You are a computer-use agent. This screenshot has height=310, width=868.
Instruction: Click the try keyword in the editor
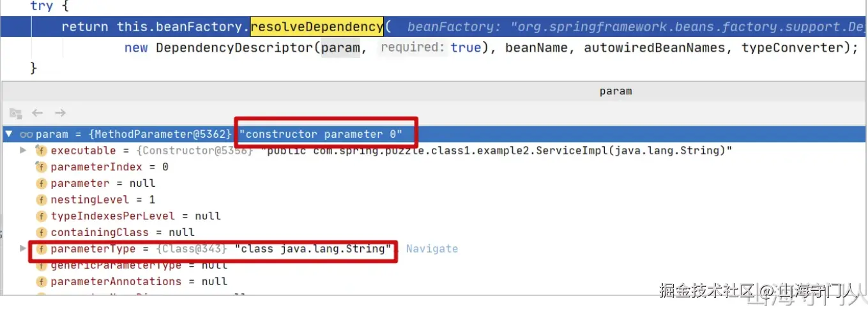click(x=42, y=6)
